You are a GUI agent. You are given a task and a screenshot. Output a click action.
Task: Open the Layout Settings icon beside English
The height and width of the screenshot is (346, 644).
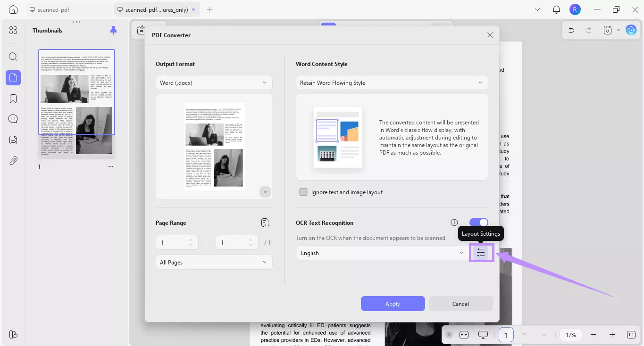[x=481, y=252]
